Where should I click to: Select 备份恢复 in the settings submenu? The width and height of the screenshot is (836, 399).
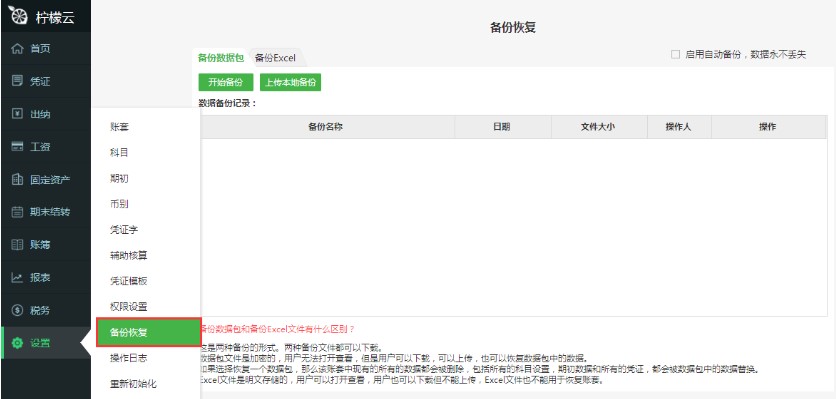pyautogui.click(x=148, y=332)
